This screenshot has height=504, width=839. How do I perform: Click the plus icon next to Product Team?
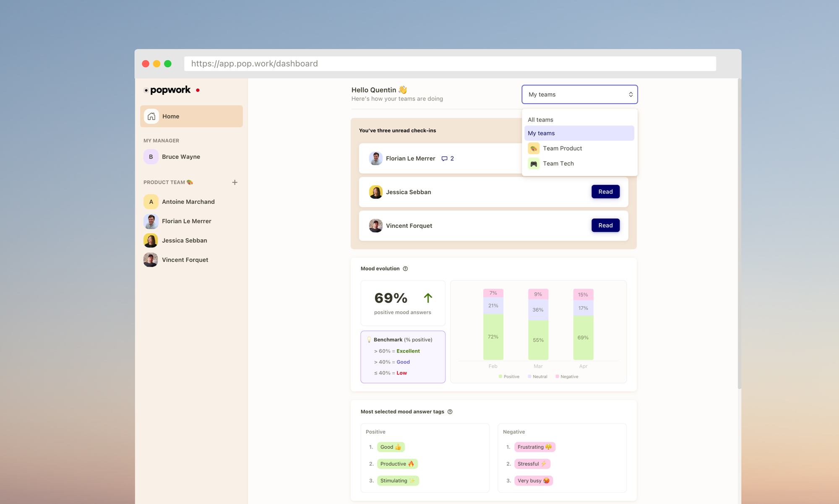pyautogui.click(x=235, y=182)
